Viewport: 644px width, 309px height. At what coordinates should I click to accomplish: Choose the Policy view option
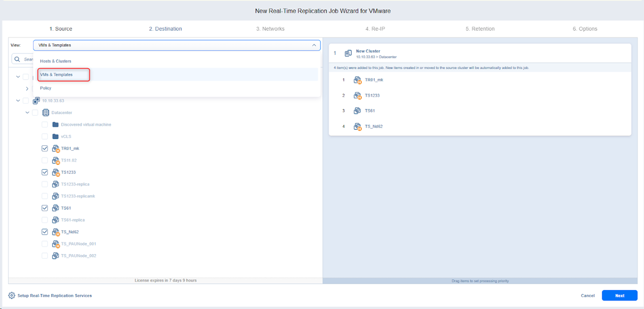click(x=46, y=88)
